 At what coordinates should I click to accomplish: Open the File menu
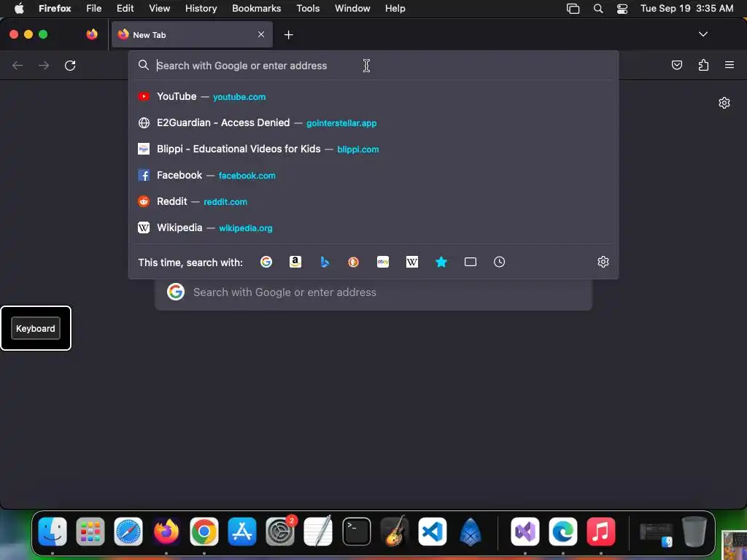pos(94,9)
